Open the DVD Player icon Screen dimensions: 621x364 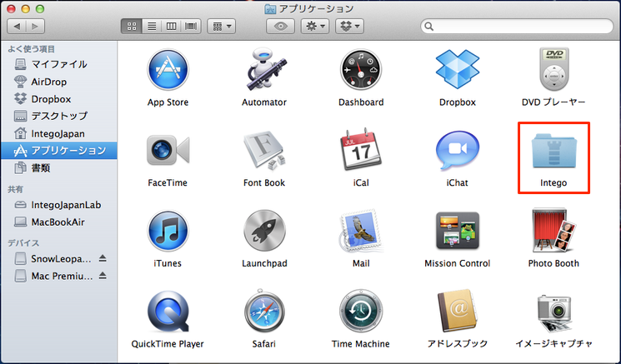[x=553, y=69]
